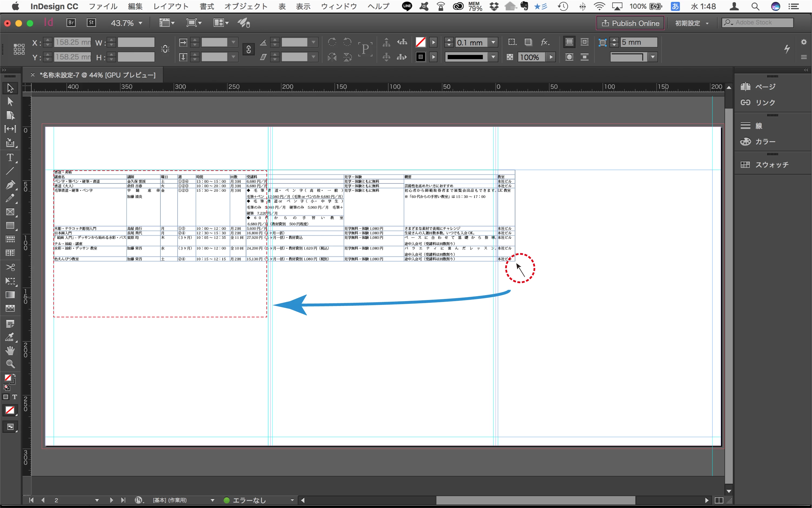Screen dimensions: 812x508
Task: Toggle formatting affects text button
Action: [14, 397]
